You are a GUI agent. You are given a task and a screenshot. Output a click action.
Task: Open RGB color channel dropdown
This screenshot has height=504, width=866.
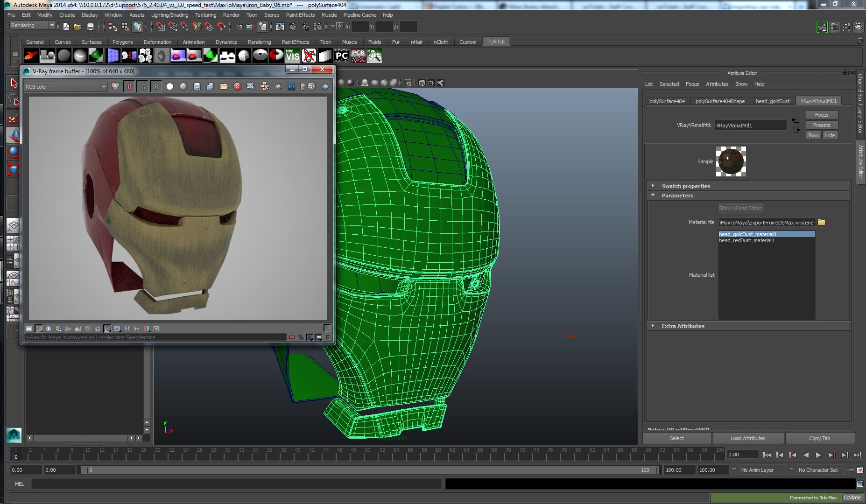coord(65,87)
